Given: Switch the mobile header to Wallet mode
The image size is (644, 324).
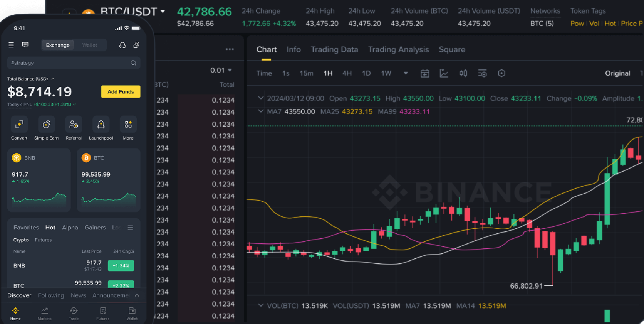Looking at the screenshot, I should (x=90, y=45).
